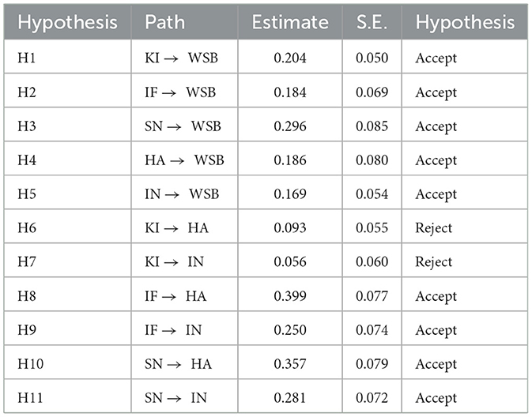Click the estimate value 0.399

(x=290, y=296)
